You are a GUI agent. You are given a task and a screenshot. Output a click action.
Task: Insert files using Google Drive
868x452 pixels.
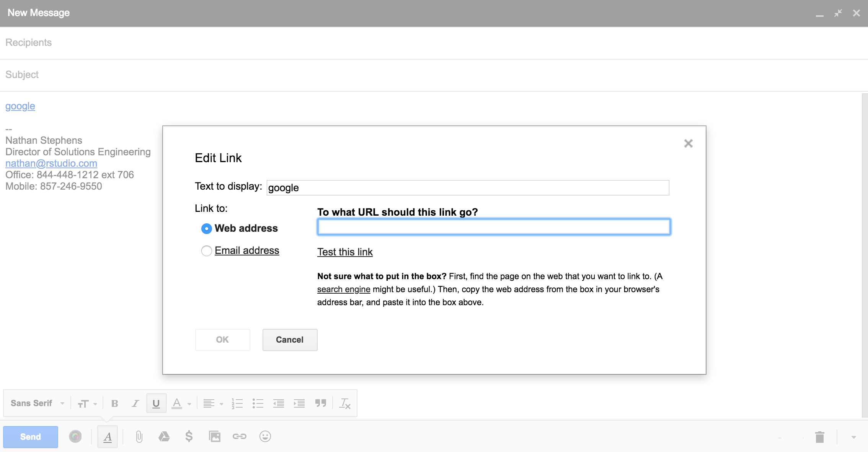(x=164, y=437)
